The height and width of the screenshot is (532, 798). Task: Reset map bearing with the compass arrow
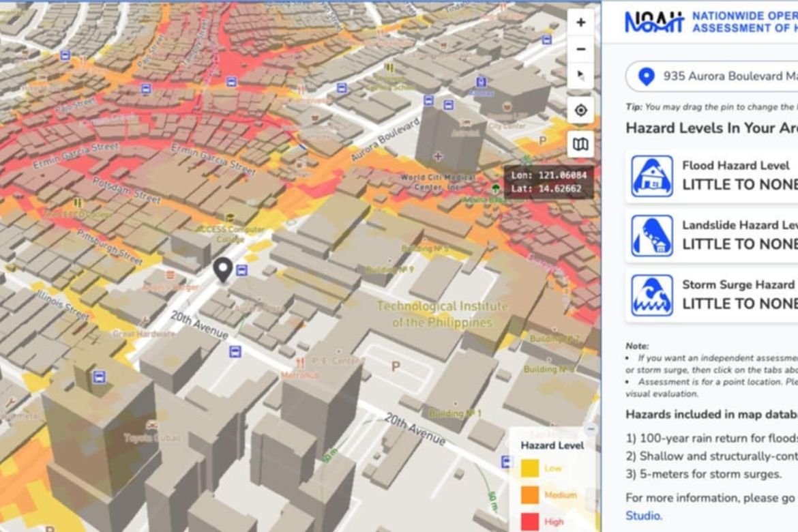pyautogui.click(x=580, y=76)
